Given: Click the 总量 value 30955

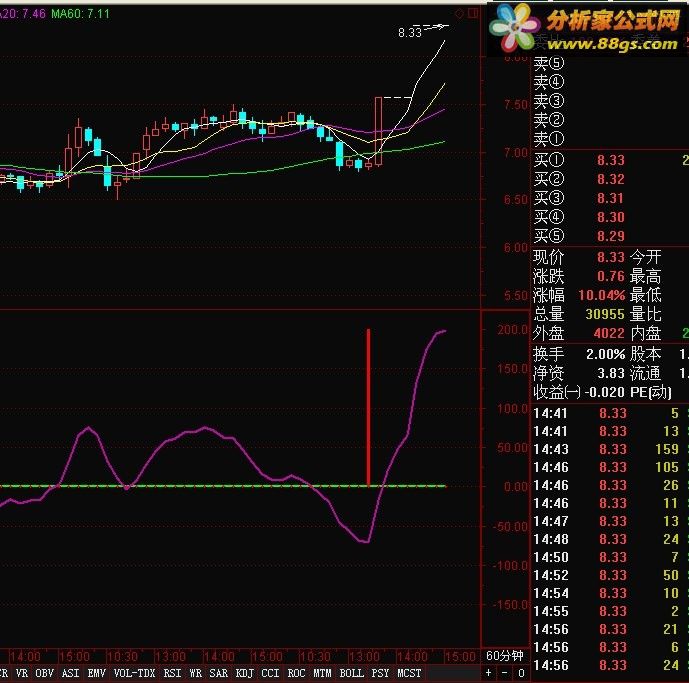Looking at the screenshot, I should (605, 314).
